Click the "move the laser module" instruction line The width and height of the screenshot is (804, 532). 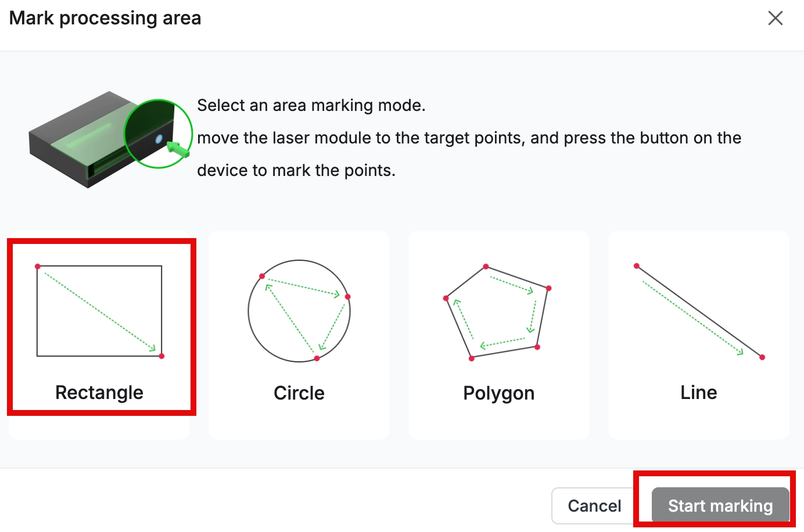tap(469, 138)
